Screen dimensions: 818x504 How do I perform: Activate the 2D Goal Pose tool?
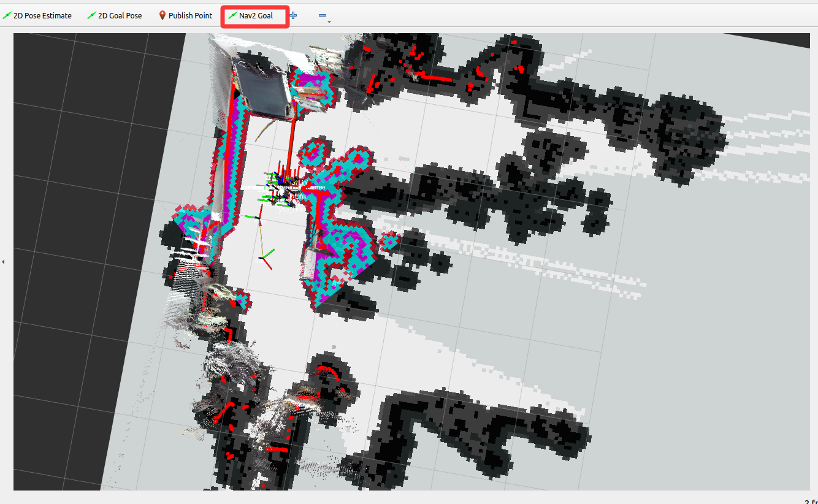pyautogui.click(x=115, y=15)
